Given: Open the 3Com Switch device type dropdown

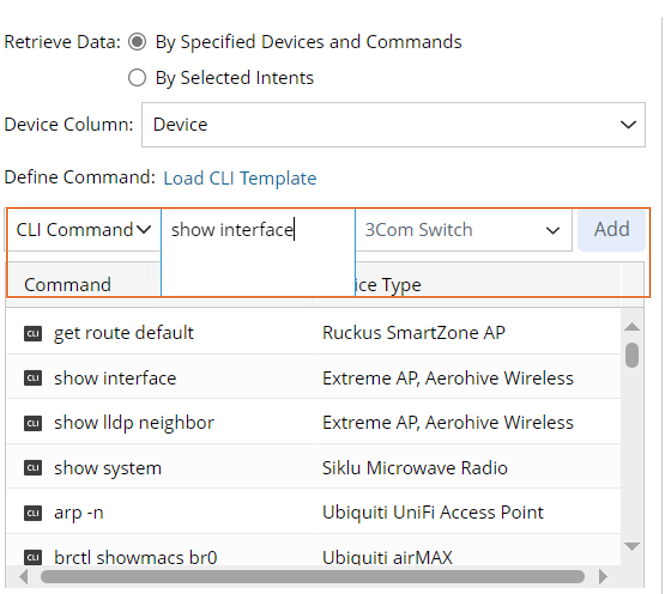Looking at the screenshot, I should coord(462,230).
